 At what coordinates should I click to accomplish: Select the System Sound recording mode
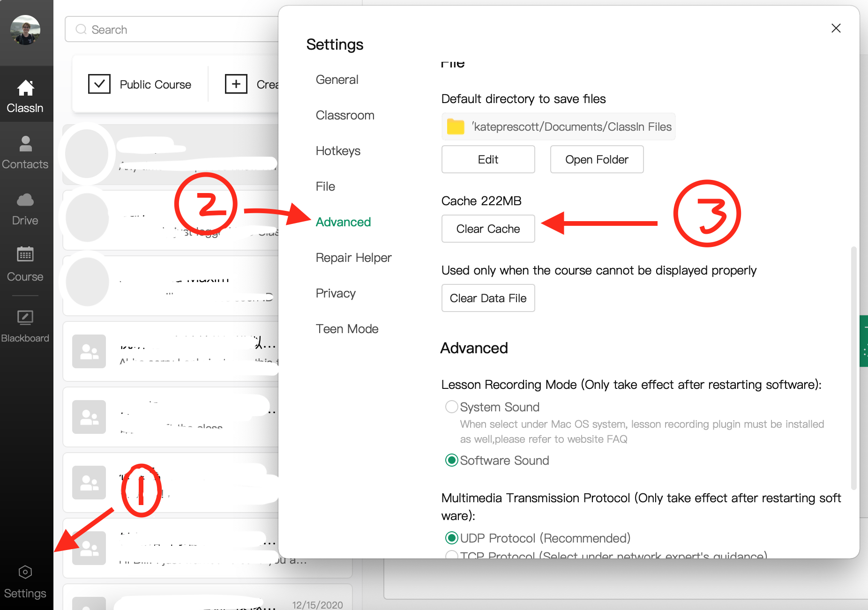pyautogui.click(x=451, y=407)
